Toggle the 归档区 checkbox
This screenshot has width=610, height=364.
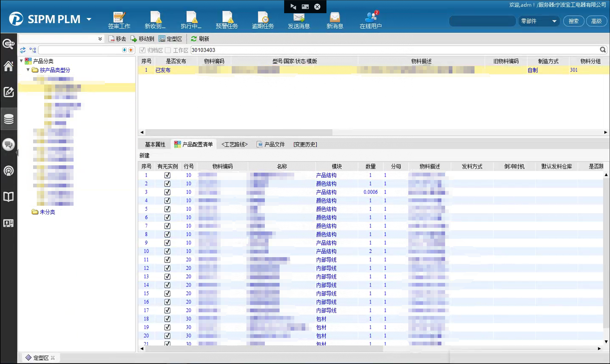pyautogui.click(x=142, y=50)
